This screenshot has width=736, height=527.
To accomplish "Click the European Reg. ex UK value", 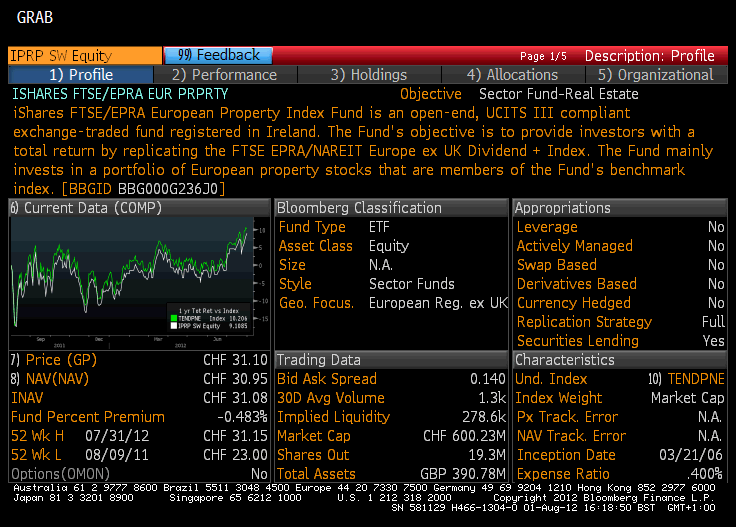I will tap(438, 303).
